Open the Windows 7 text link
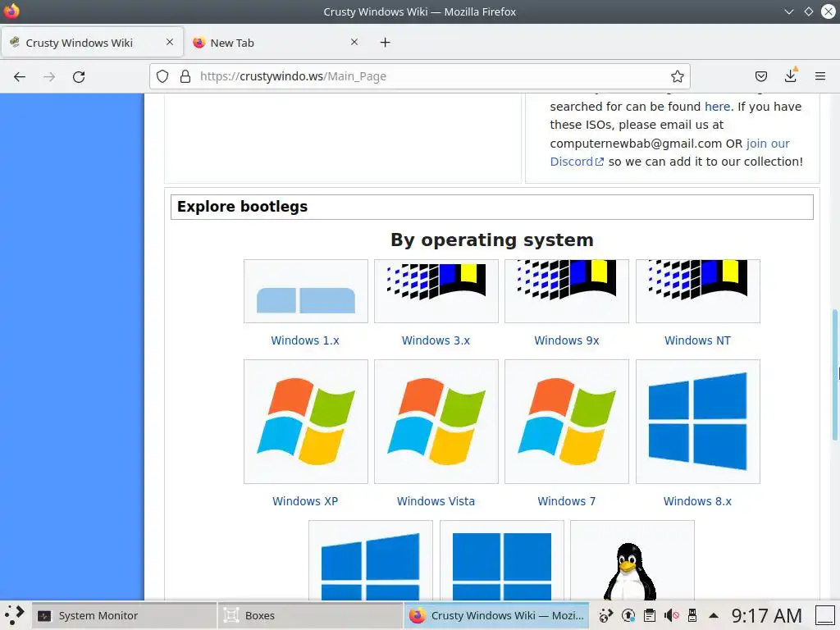The width and height of the screenshot is (840, 630). 567,501
